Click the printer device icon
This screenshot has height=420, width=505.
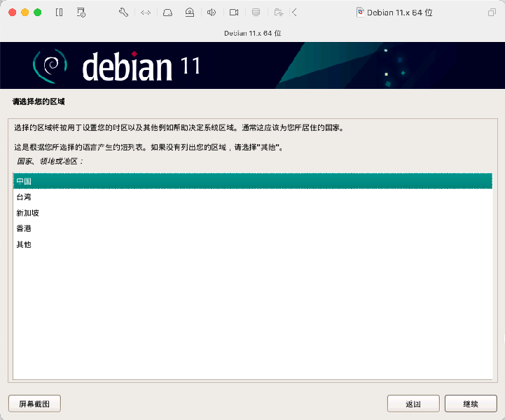[256, 13]
